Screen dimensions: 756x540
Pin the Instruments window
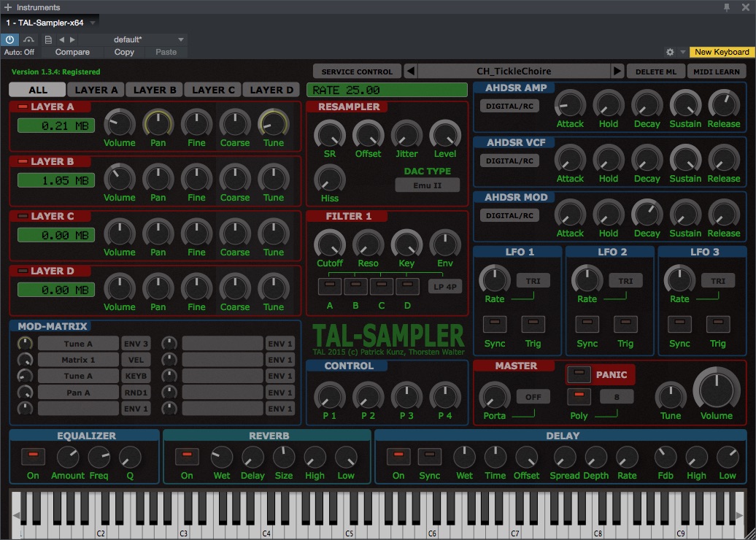click(727, 7)
